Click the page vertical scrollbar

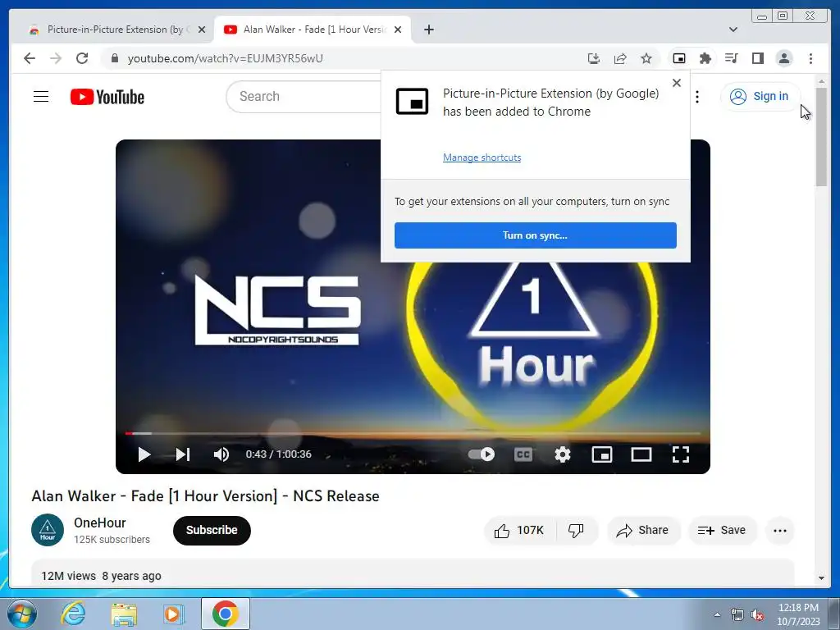[821, 137]
